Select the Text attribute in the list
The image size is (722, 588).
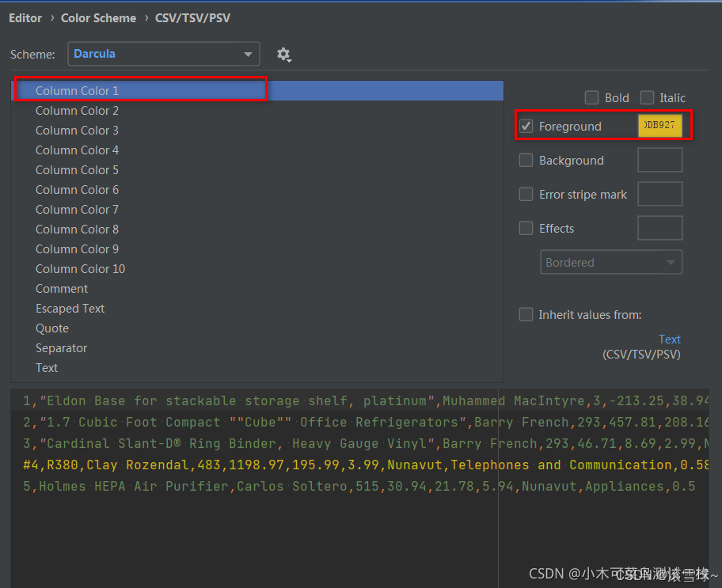pyautogui.click(x=257, y=368)
